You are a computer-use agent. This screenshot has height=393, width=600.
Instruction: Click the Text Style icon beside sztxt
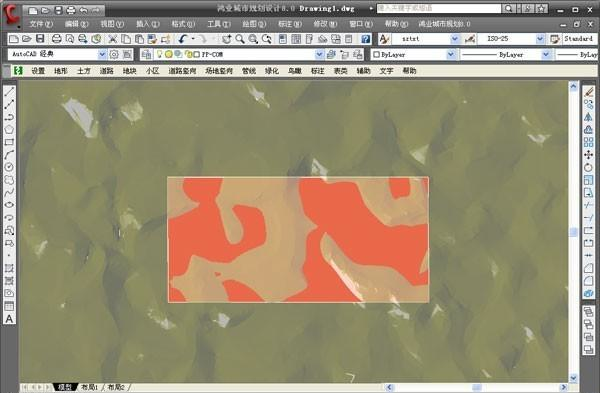pyautogui.click(x=384, y=39)
